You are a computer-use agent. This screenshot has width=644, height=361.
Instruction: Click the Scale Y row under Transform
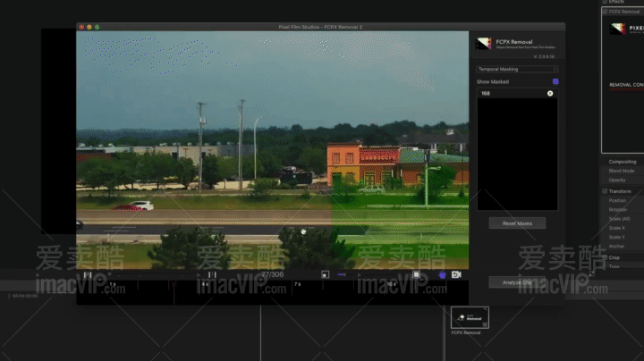coord(616,237)
